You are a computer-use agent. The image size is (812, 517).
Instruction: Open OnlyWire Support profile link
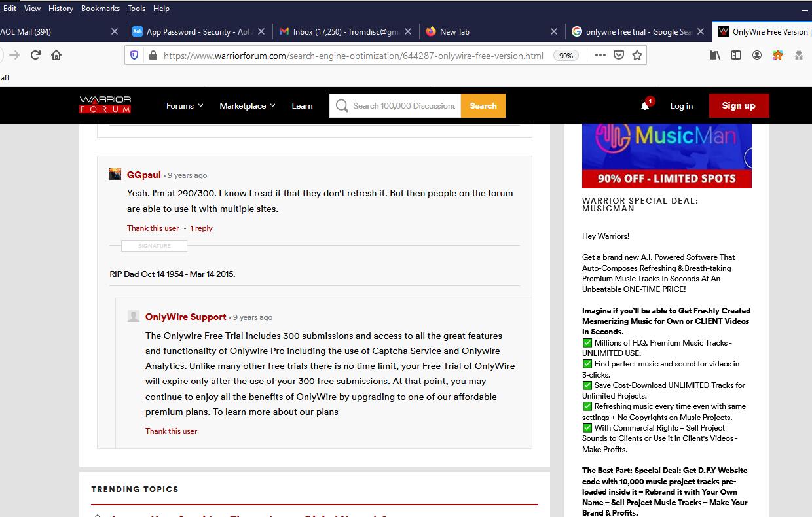[x=186, y=317]
